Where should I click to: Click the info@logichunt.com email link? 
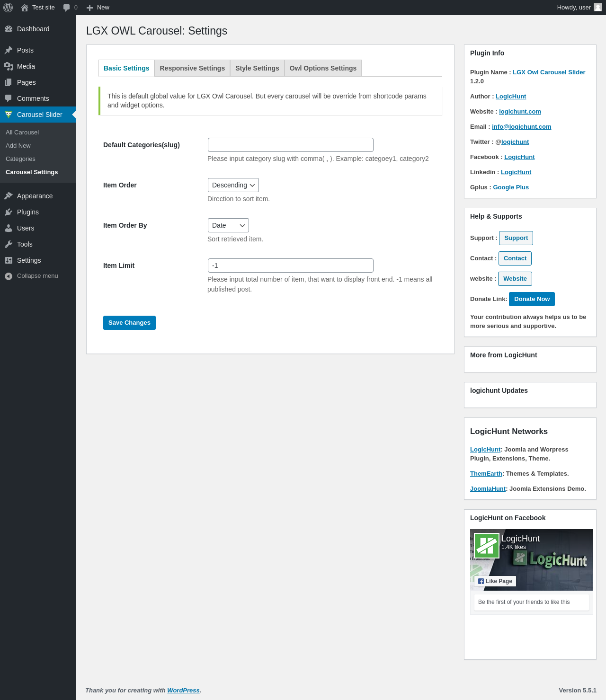pyautogui.click(x=522, y=127)
